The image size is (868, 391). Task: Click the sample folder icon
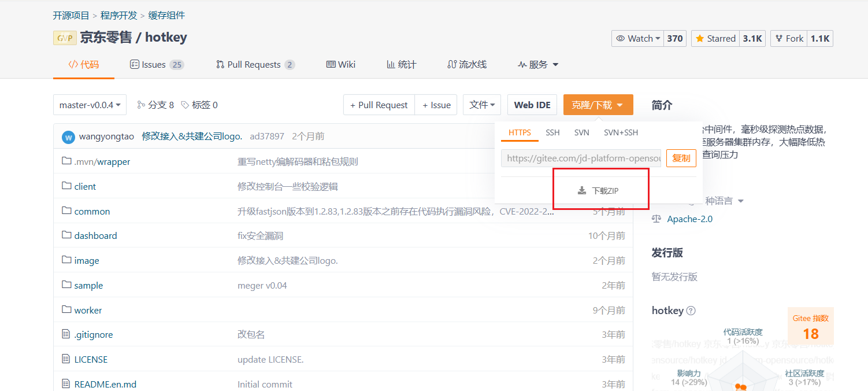click(66, 285)
